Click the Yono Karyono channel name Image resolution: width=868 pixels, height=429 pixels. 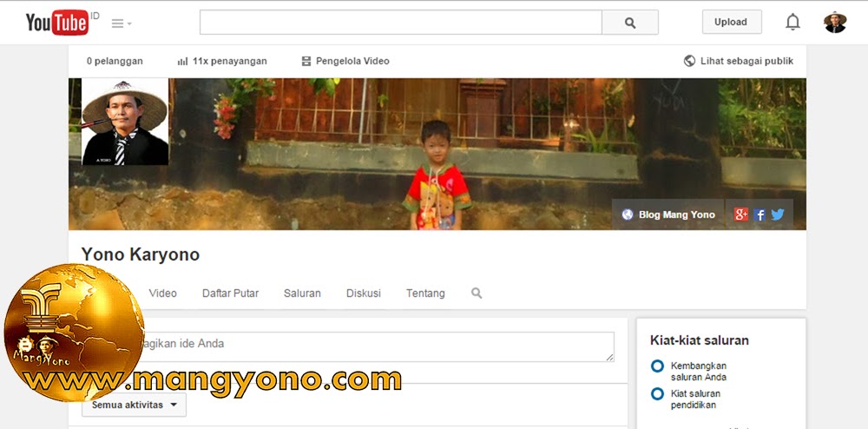coord(141,254)
